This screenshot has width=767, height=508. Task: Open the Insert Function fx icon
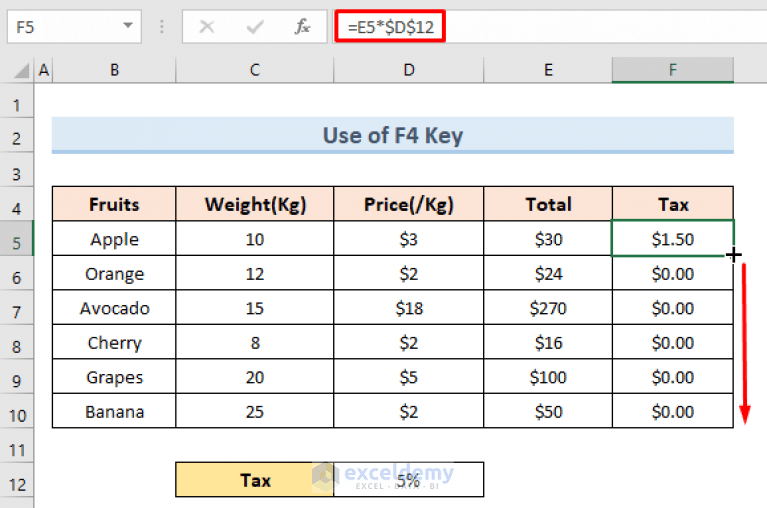(x=302, y=26)
